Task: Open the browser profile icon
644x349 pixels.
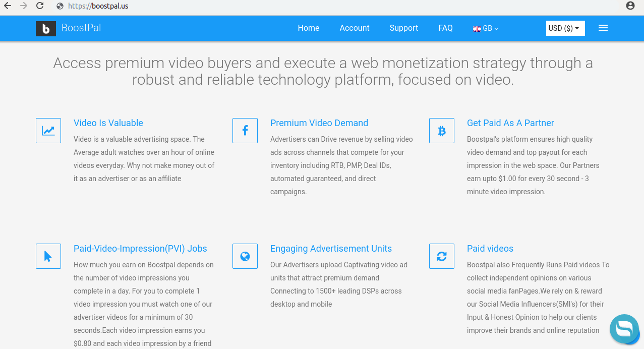Action: tap(630, 6)
